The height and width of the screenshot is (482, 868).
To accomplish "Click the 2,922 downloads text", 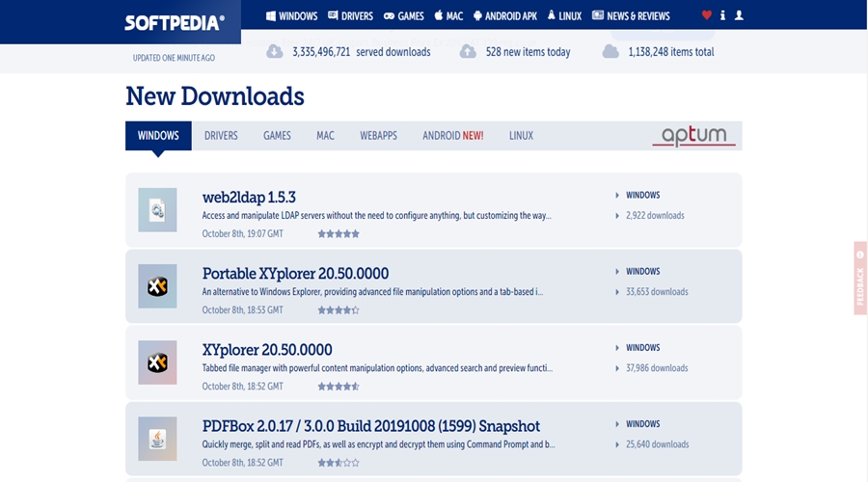I will (655, 215).
